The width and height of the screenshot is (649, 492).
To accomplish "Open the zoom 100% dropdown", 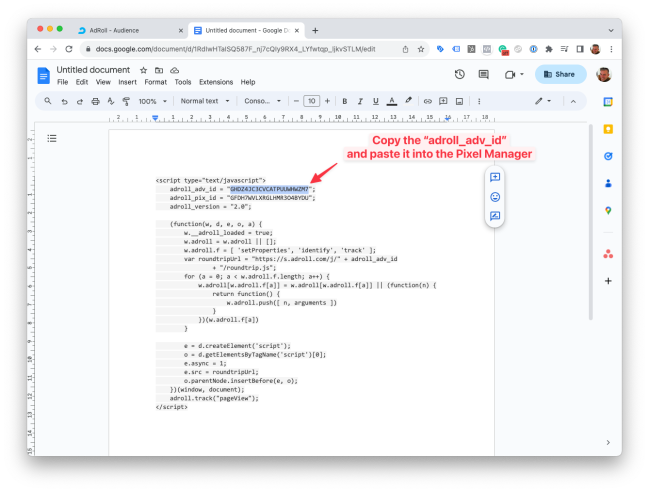I will point(153,101).
